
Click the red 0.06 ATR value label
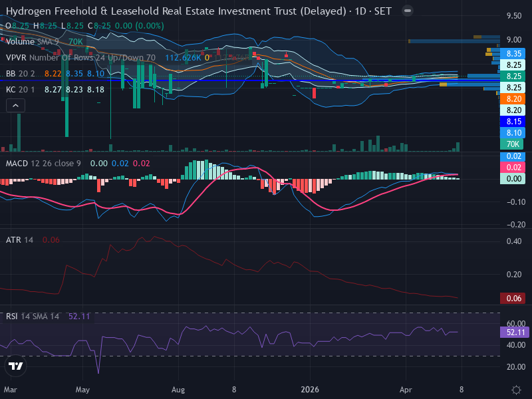pos(513,298)
